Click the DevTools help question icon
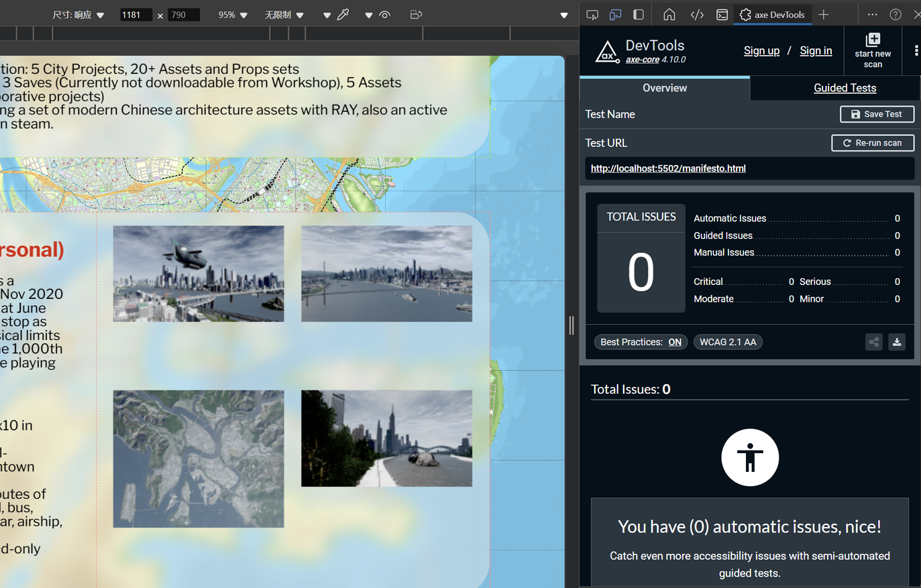921x588 pixels. coord(896,15)
